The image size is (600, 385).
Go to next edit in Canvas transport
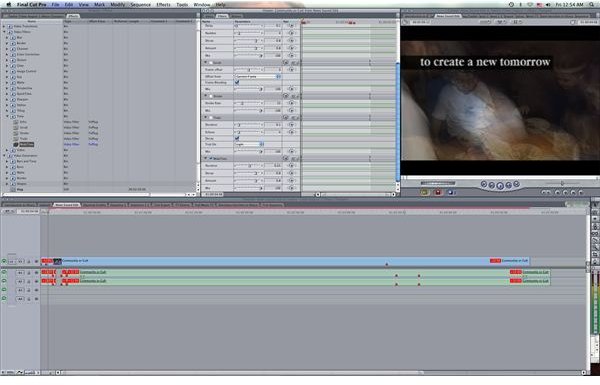point(517,184)
